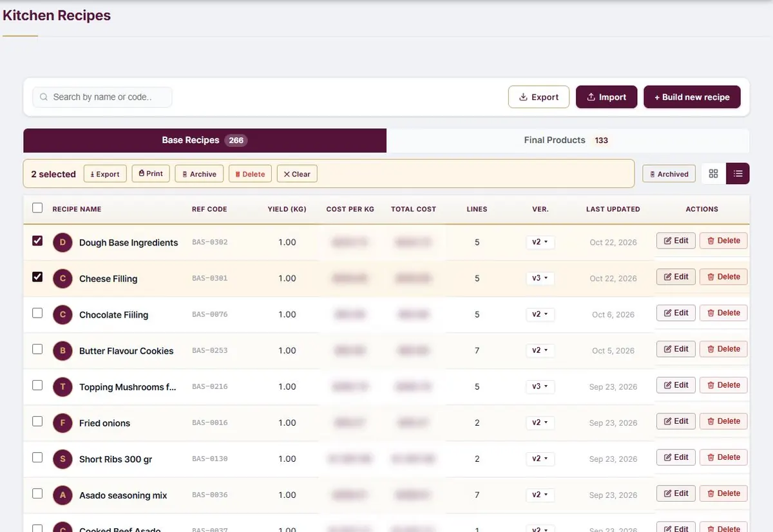Click avatar circle F for Fried onions
The width and height of the screenshot is (773, 532).
(x=62, y=423)
